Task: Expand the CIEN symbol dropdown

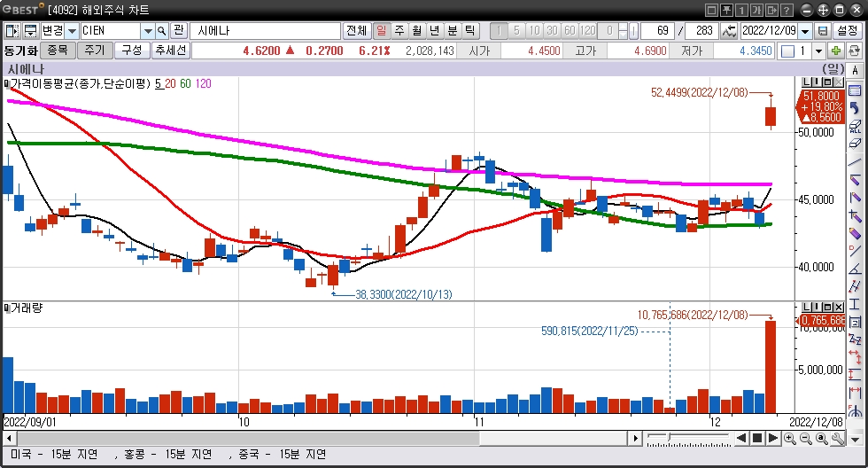Action: tap(148, 30)
